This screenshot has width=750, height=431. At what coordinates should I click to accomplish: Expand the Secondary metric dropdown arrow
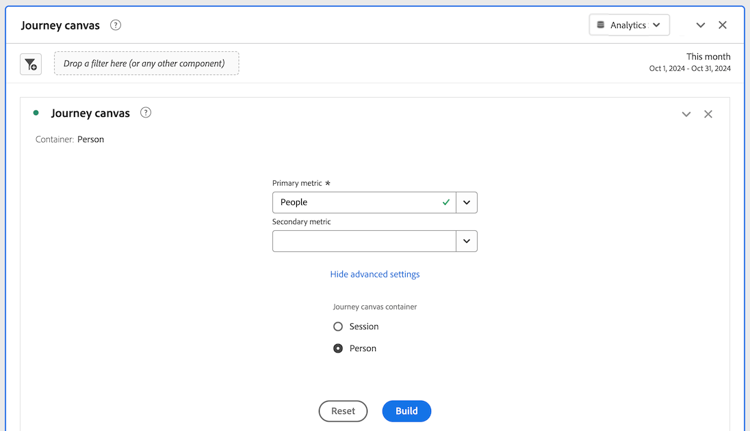466,241
